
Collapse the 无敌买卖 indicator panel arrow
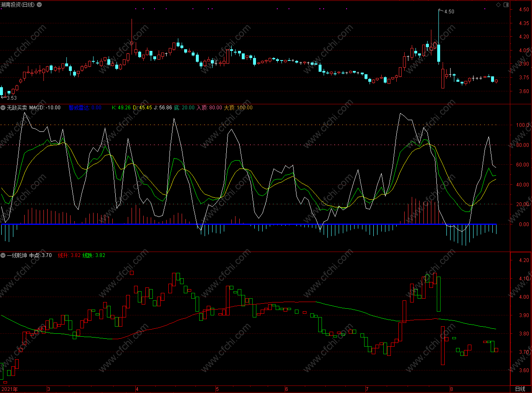[3, 108]
